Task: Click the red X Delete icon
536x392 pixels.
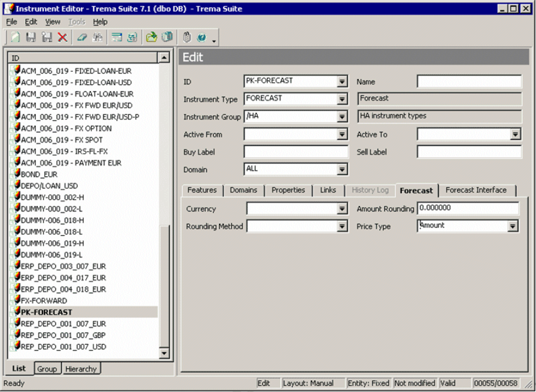Action: coord(62,37)
